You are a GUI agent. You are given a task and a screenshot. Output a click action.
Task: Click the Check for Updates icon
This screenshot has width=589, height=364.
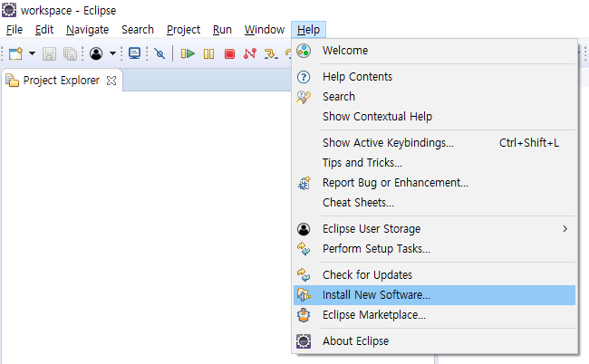click(x=304, y=274)
